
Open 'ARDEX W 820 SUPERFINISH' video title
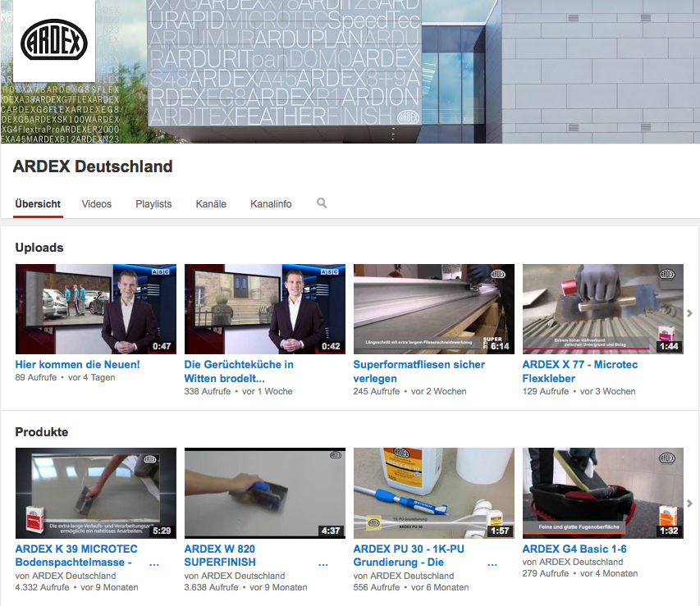tap(220, 555)
